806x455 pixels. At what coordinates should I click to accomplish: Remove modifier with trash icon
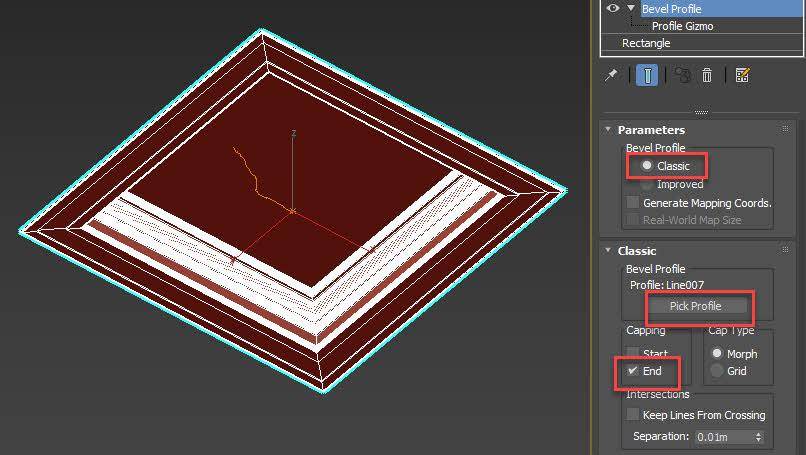click(707, 76)
